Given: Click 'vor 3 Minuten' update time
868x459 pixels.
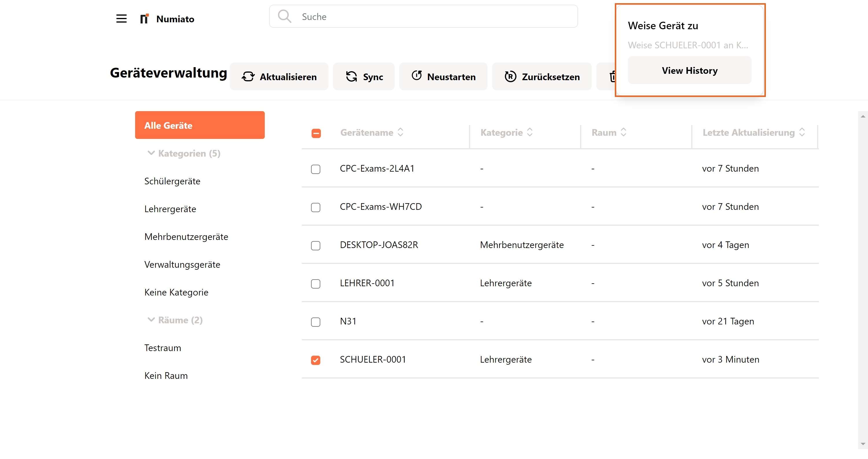Looking at the screenshot, I should [731, 359].
